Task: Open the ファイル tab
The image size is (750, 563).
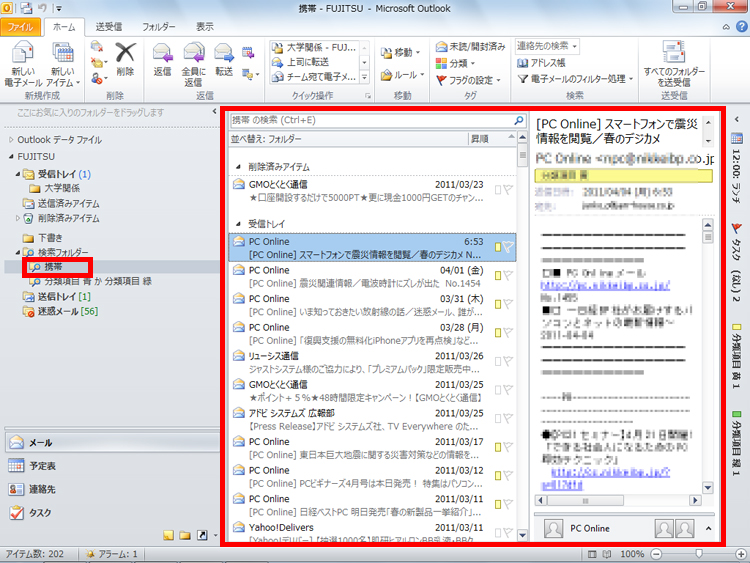Action: pos(20,27)
